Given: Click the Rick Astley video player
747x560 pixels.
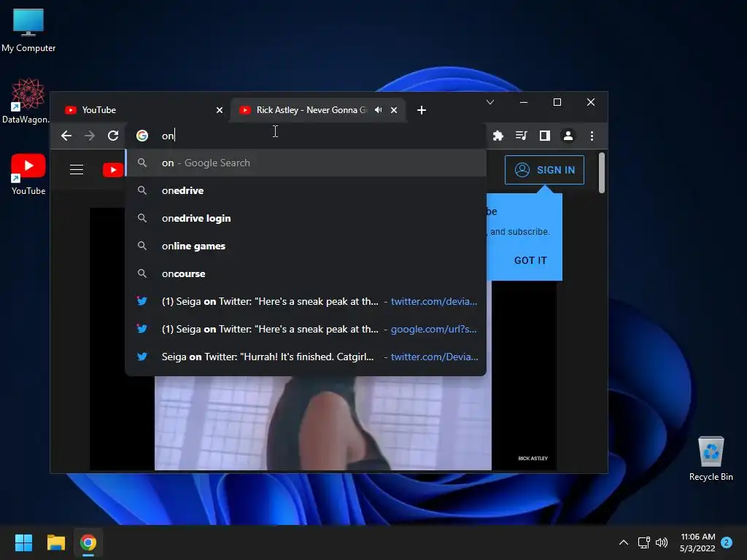Looking at the screenshot, I should coord(323,423).
